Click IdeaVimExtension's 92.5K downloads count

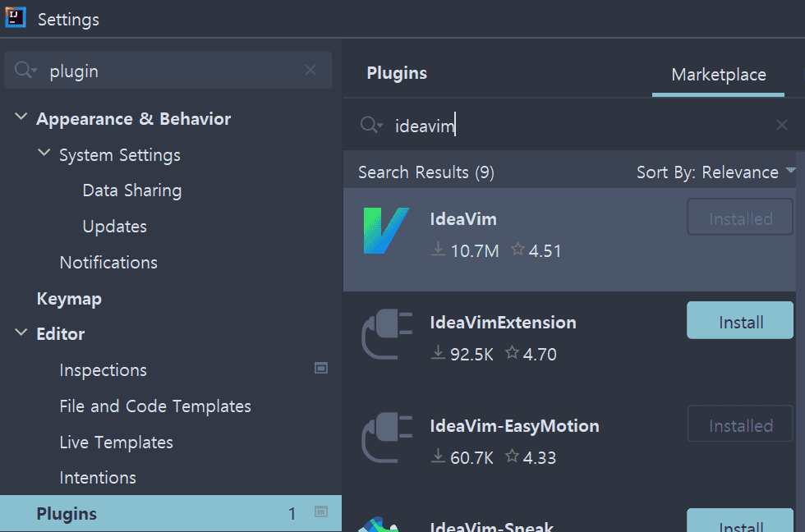point(462,354)
